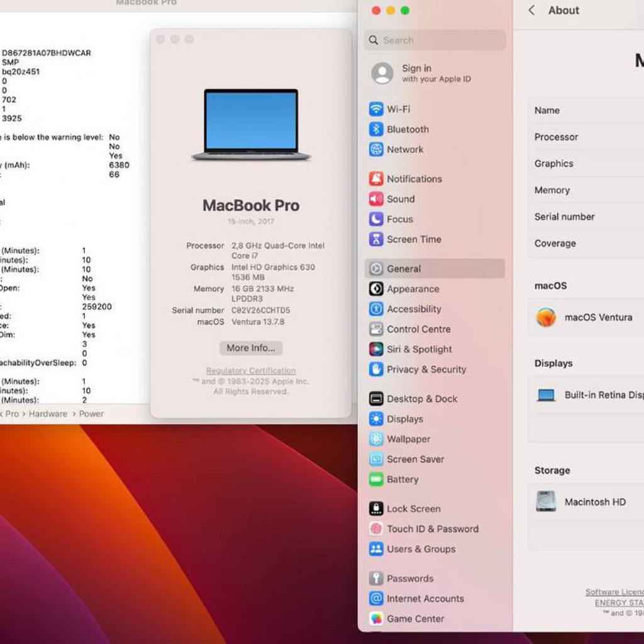The image size is (644, 644).
Task: Select Power in the path bar
Action: (x=91, y=414)
